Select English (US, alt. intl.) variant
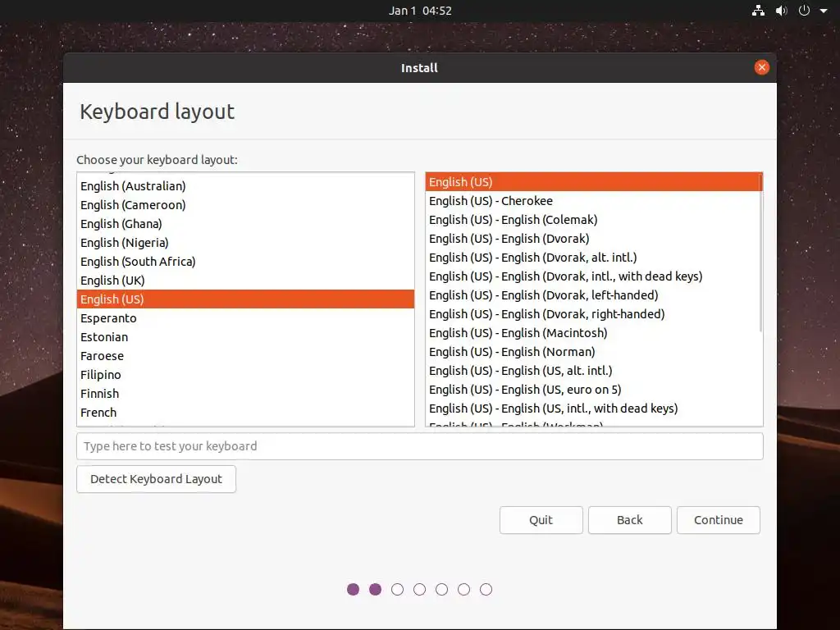 [592, 370]
